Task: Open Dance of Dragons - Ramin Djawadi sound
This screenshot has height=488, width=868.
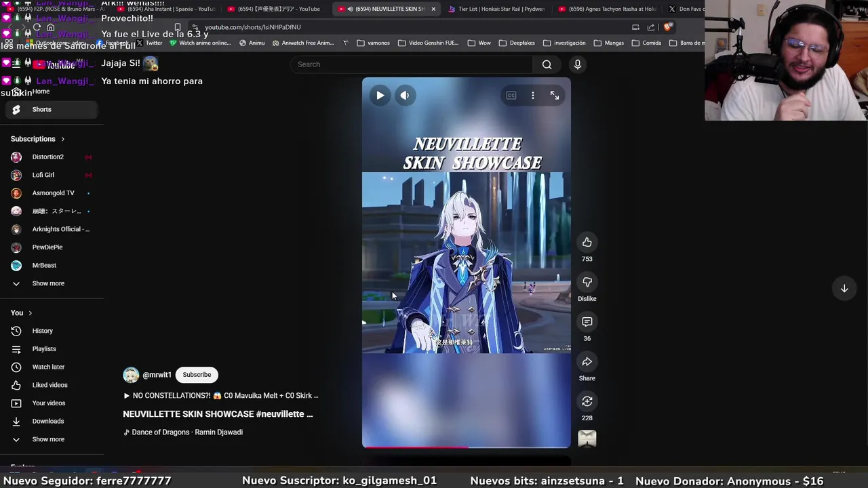Action: [183, 432]
